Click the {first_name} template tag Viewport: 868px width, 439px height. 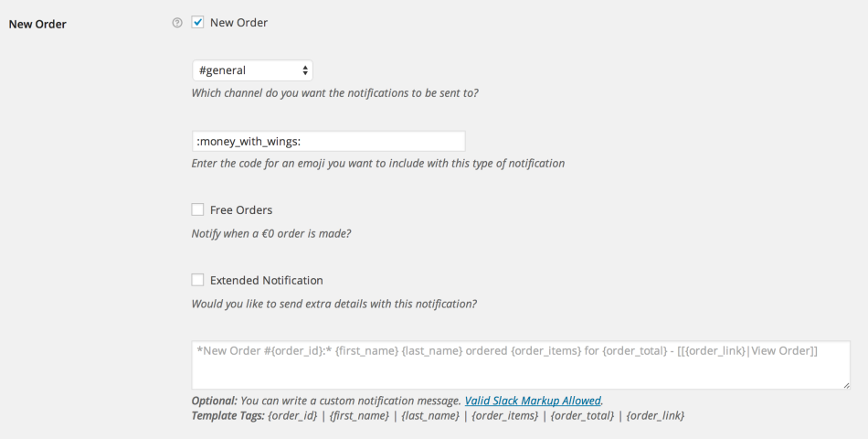coord(358,416)
